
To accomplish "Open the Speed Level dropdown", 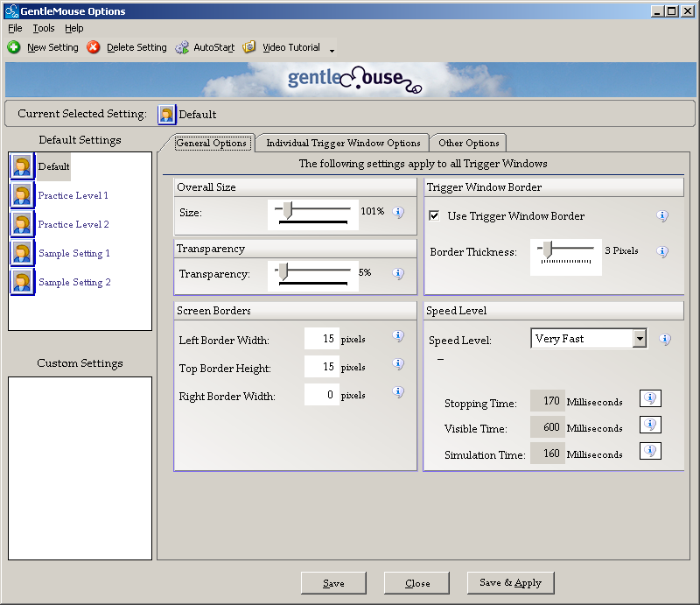I will click(640, 339).
